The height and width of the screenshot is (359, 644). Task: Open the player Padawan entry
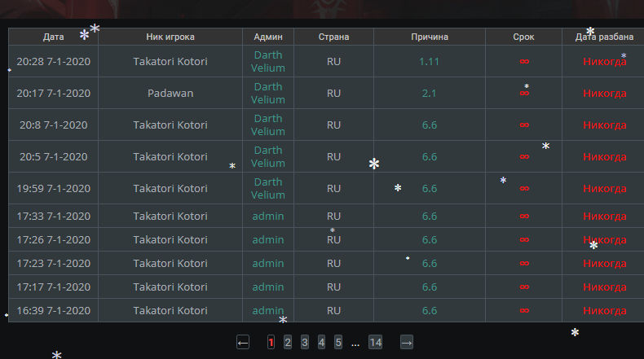170,93
